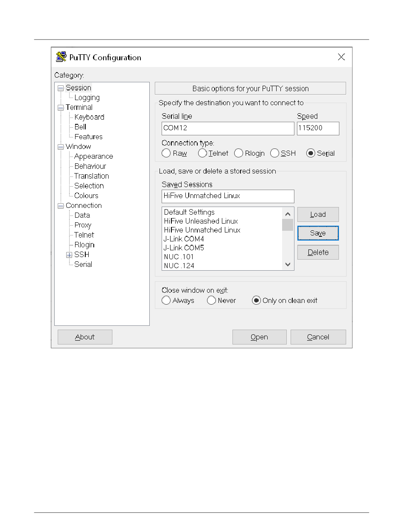Select HiFive Unmatched Linux in session list
Image resolution: width=403 pixels, height=532 pixels.
pos(202,230)
